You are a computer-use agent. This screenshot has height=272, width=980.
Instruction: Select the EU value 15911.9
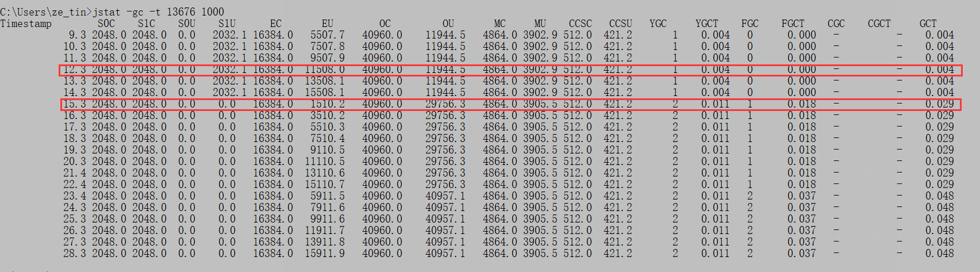(x=325, y=254)
